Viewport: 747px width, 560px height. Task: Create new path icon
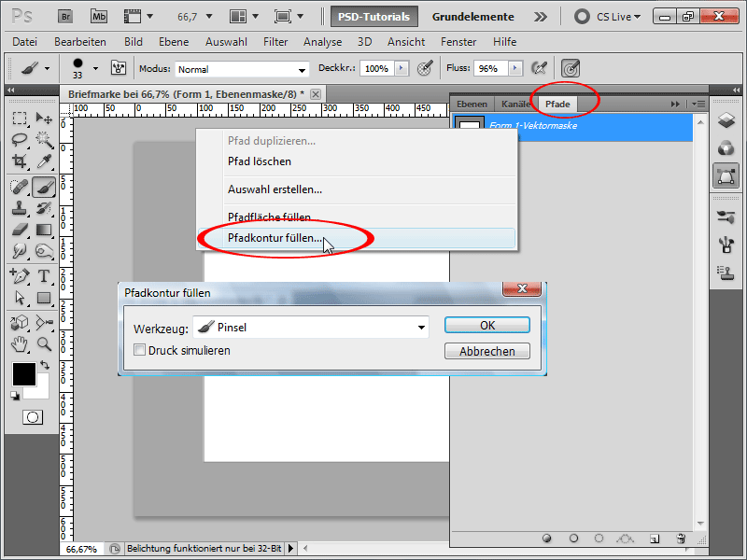pyautogui.click(x=655, y=539)
